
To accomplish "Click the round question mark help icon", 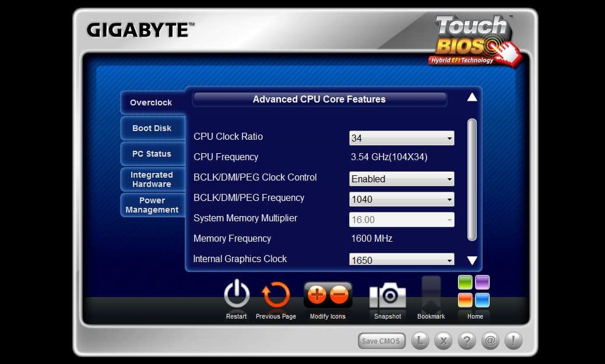I will click(467, 341).
